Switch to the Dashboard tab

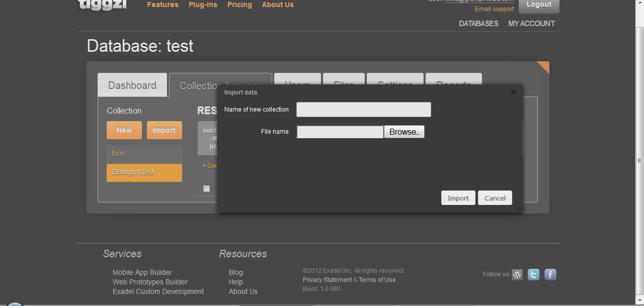(132, 85)
